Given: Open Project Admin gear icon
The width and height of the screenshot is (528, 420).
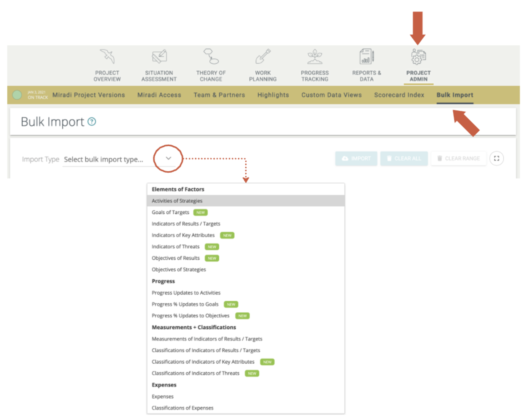Looking at the screenshot, I should click(x=418, y=57).
